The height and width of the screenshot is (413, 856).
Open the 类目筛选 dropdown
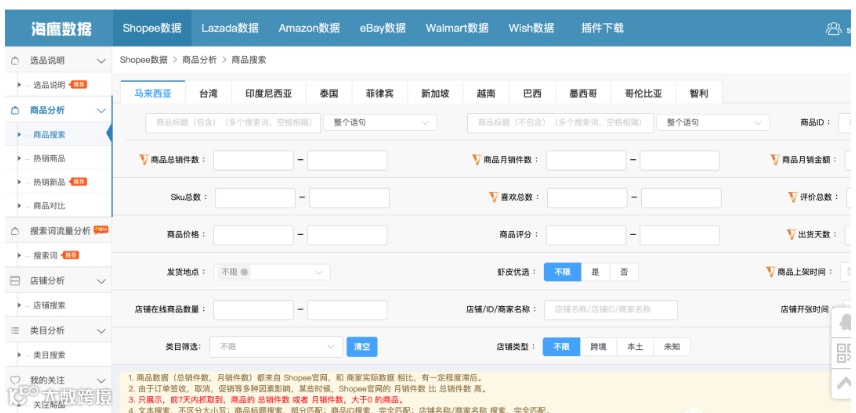pos(276,346)
